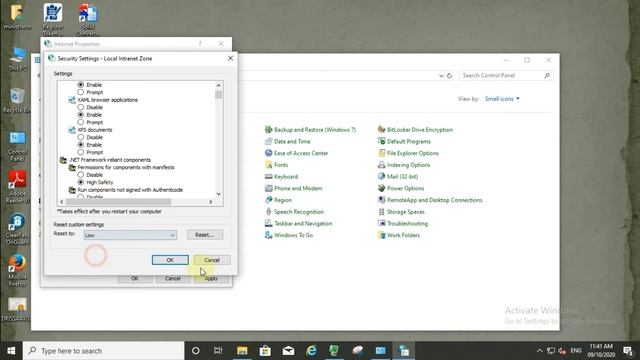Click OK in Internet Properties window
This screenshot has width=640, height=360.
click(135, 278)
